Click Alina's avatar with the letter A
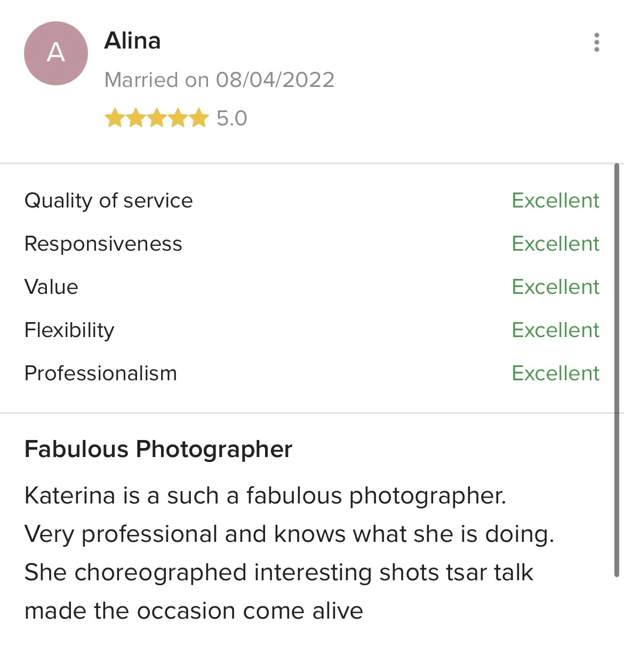Viewport: 624px width, 672px height. point(55,53)
